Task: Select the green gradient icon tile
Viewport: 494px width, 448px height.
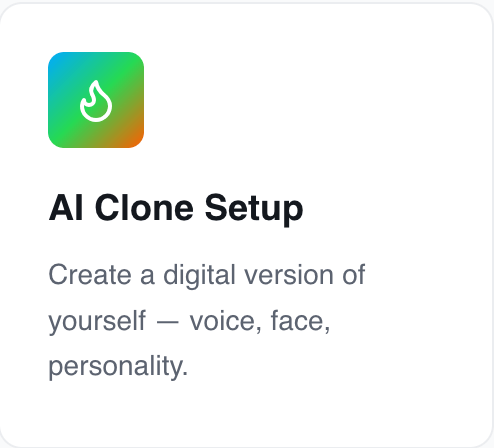Action: point(96,100)
